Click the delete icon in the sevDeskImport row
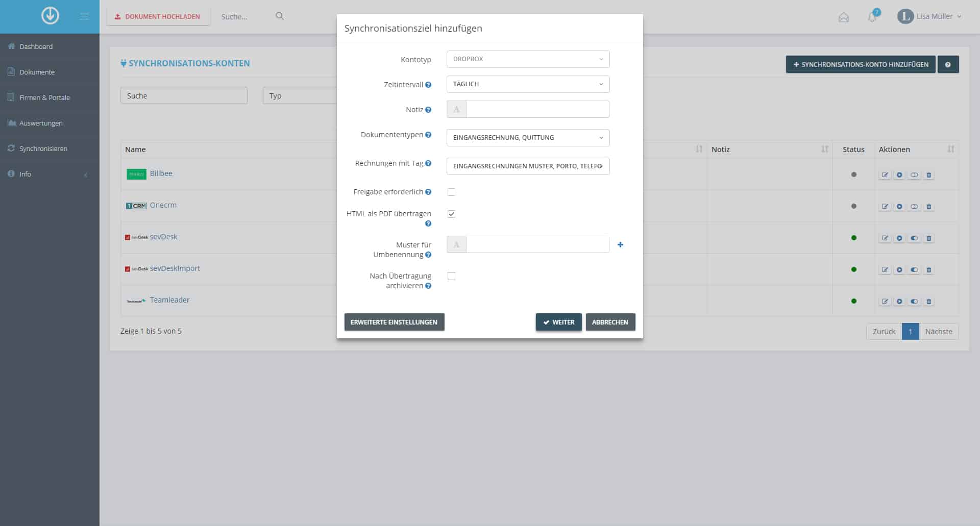The height and width of the screenshot is (526, 980). point(929,270)
